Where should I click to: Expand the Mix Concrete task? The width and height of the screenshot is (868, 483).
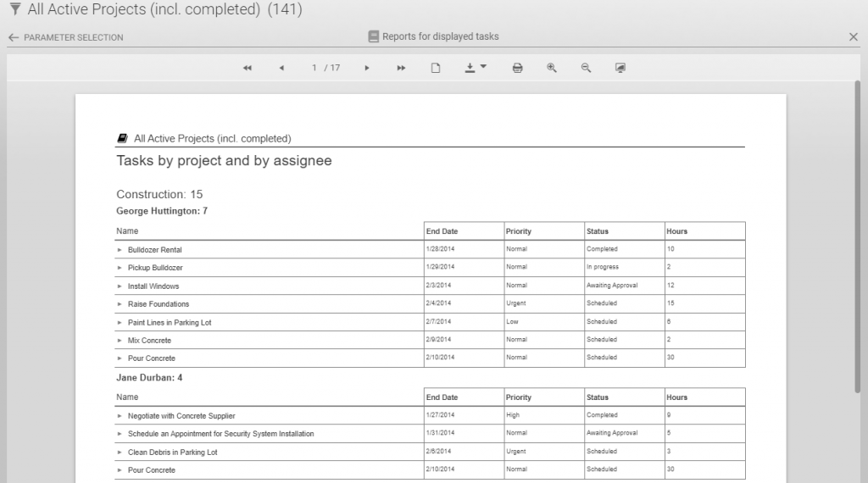pyautogui.click(x=119, y=341)
